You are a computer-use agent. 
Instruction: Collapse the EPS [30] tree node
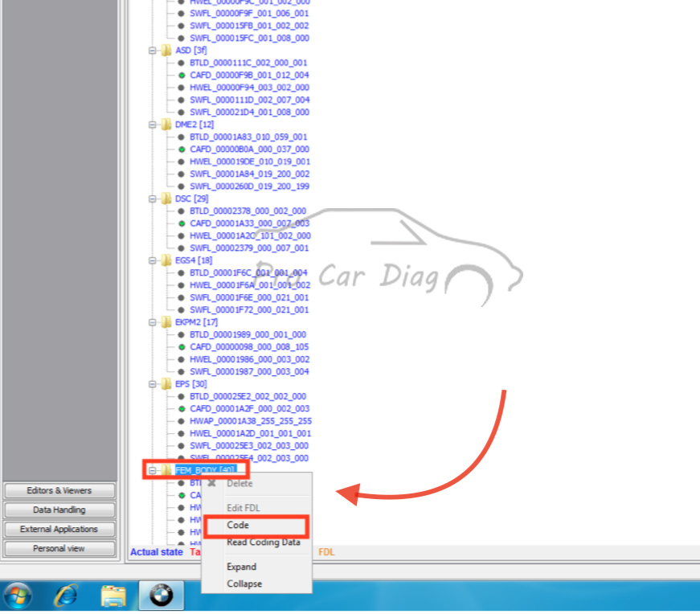(x=152, y=384)
